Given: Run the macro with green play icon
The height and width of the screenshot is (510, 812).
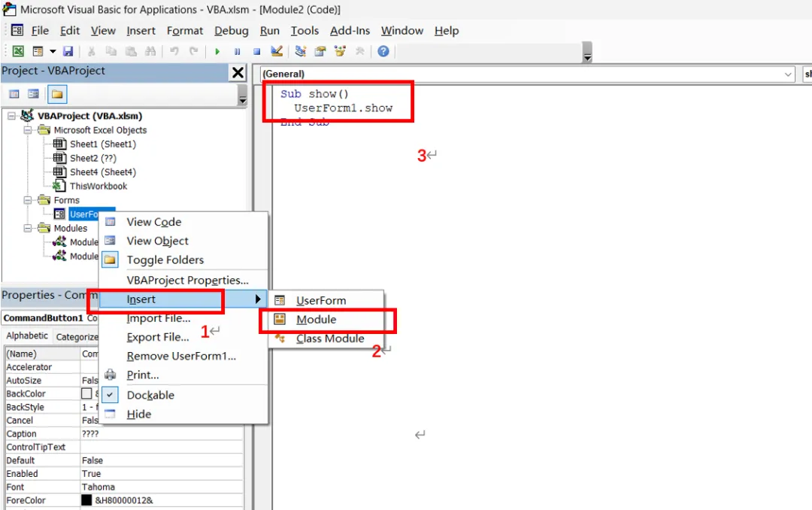Looking at the screenshot, I should click(217, 51).
